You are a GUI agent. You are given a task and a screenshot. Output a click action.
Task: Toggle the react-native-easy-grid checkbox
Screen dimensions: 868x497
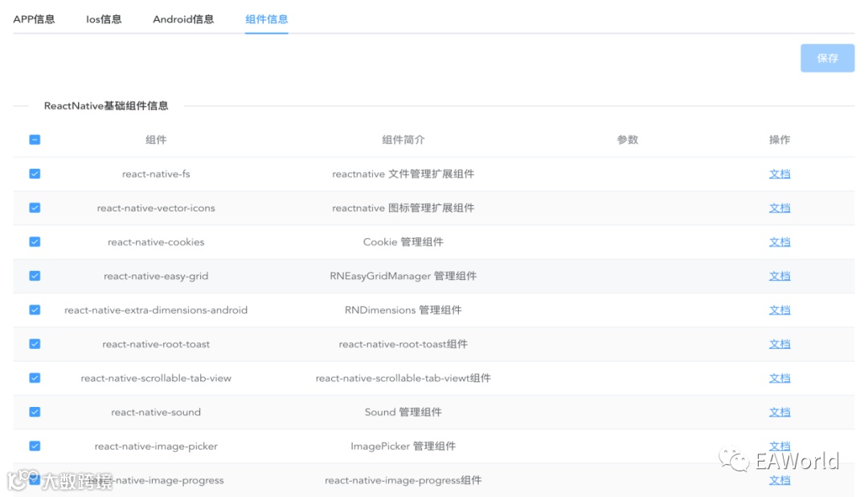point(35,276)
